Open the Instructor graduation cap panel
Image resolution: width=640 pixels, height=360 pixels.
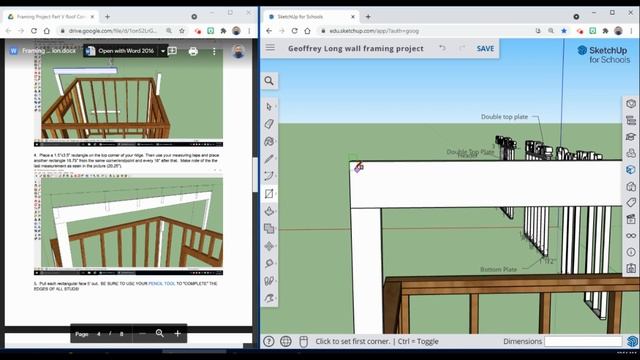[631, 137]
